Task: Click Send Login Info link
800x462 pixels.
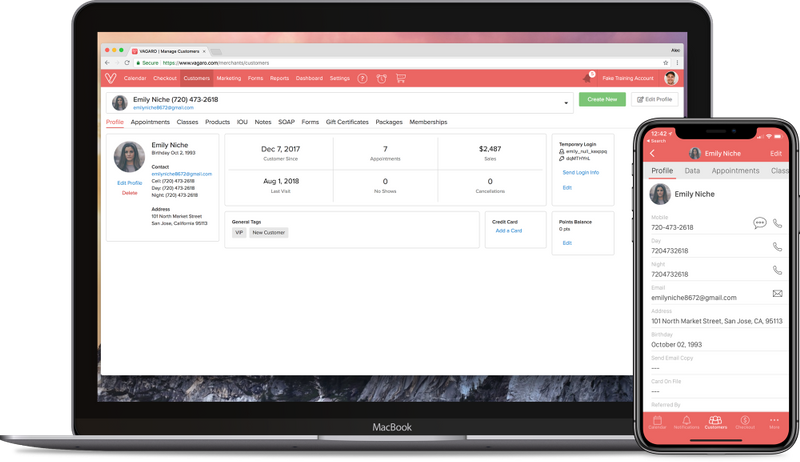Action: 581,172
